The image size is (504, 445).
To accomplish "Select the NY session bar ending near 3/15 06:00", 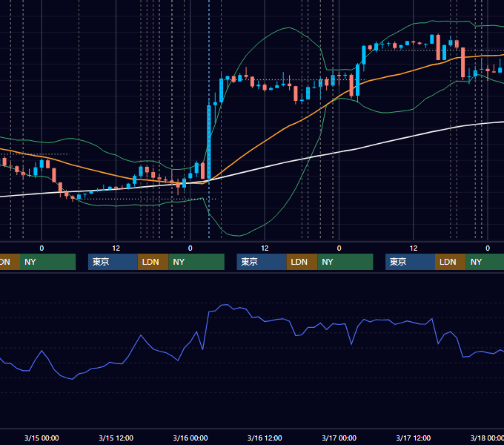I will [48, 262].
